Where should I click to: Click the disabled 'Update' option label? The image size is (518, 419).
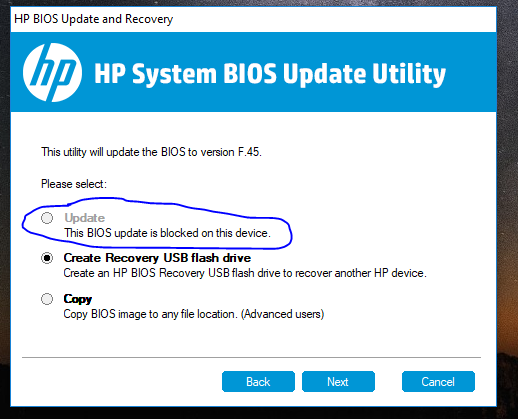coord(85,218)
